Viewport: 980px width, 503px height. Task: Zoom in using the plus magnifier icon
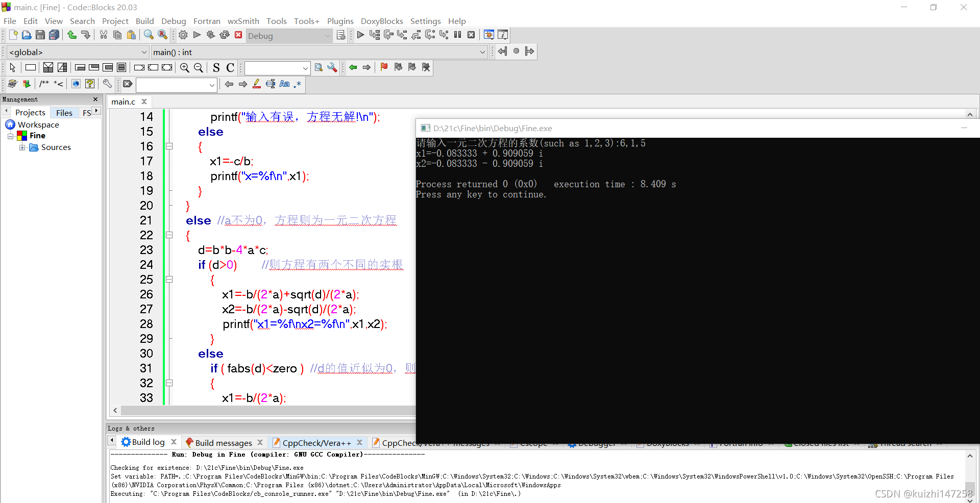(x=185, y=67)
